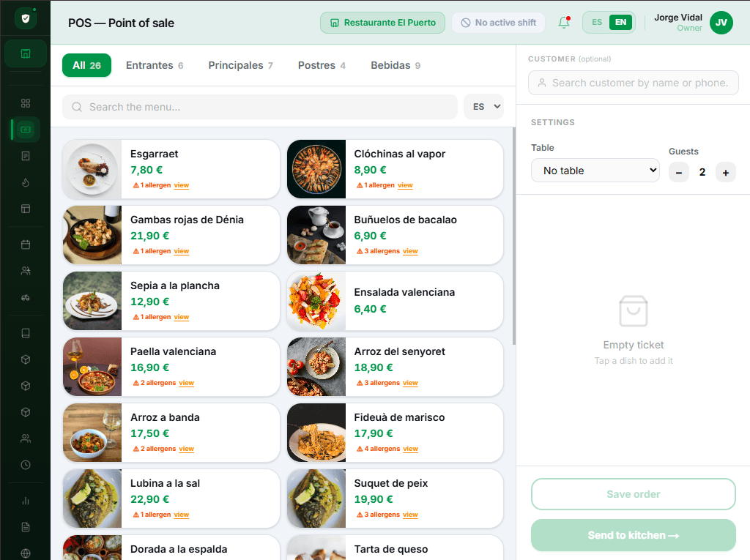
Task: Switch to the Entrantes tab
Action: tap(155, 66)
